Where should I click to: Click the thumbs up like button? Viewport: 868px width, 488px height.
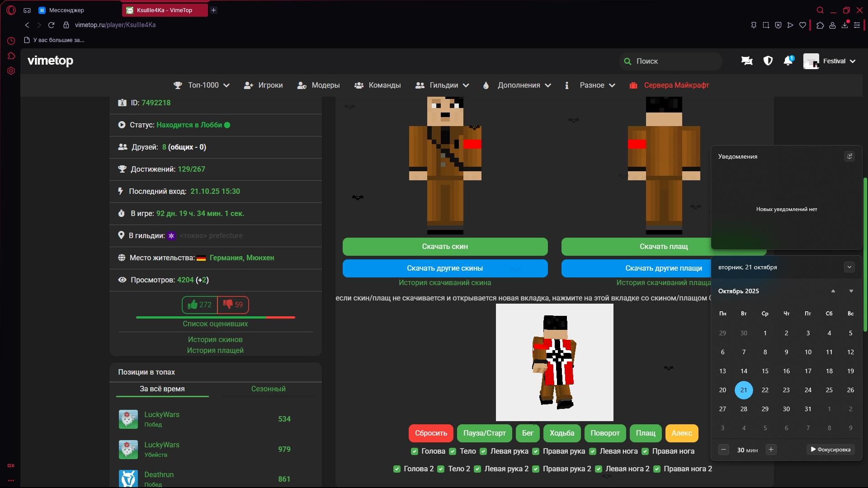tap(200, 305)
